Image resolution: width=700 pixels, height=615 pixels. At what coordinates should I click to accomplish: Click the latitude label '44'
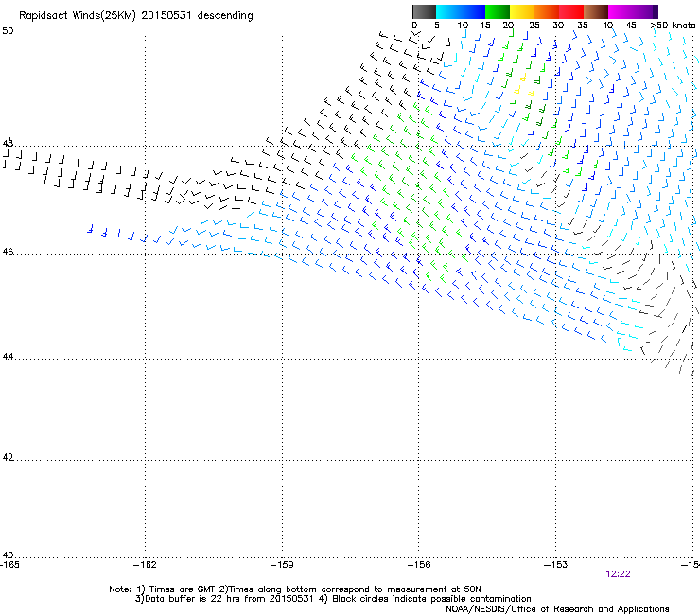click(8, 357)
